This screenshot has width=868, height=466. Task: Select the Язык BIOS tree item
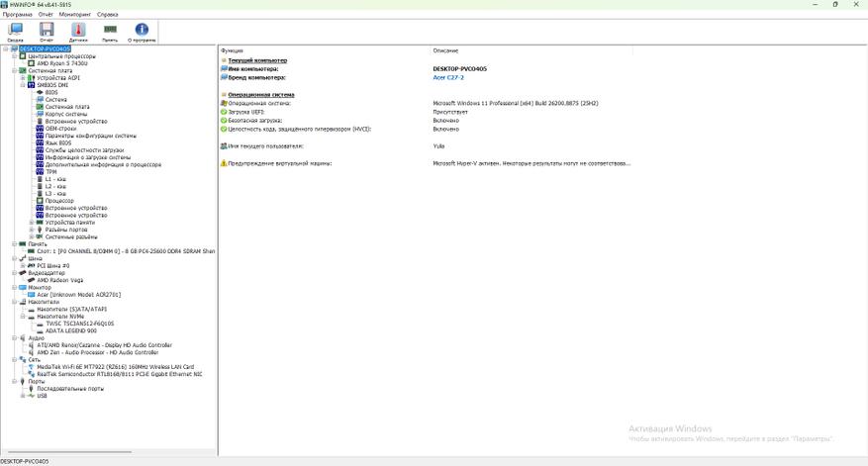click(x=58, y=142)
